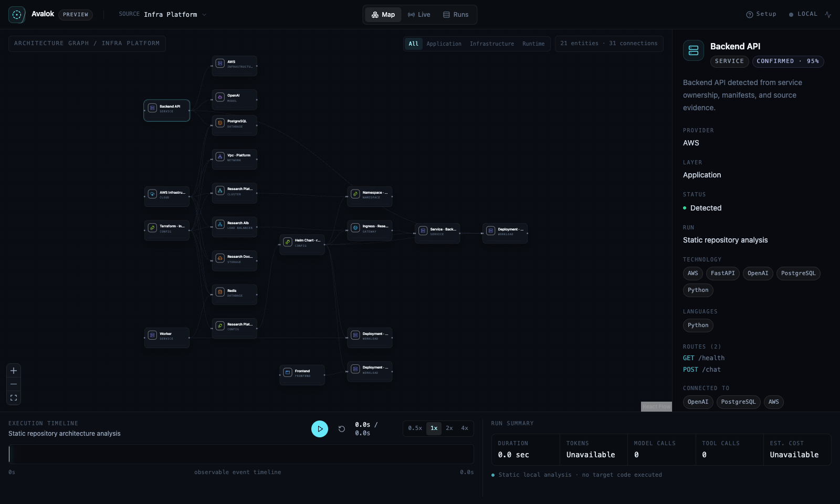The width and height of the screenshot is (840, 504).
Task: Click the execution timeline track
Action: point(241,454)
